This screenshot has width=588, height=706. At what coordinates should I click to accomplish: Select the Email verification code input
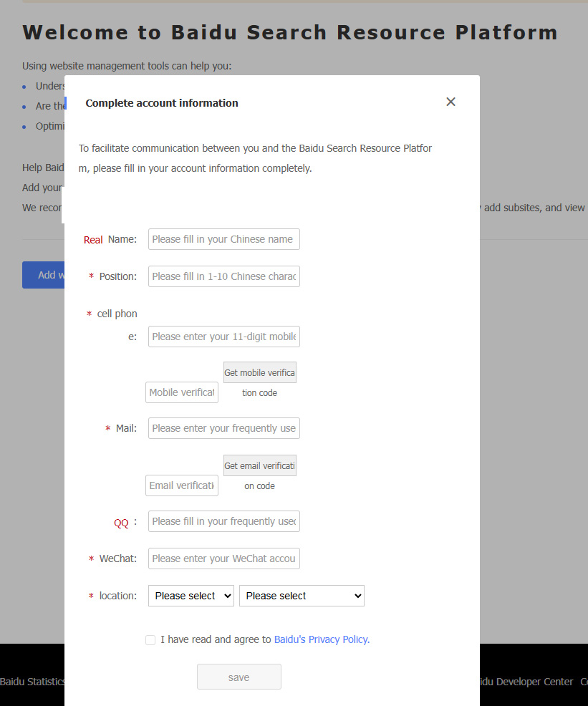(182, 485)
